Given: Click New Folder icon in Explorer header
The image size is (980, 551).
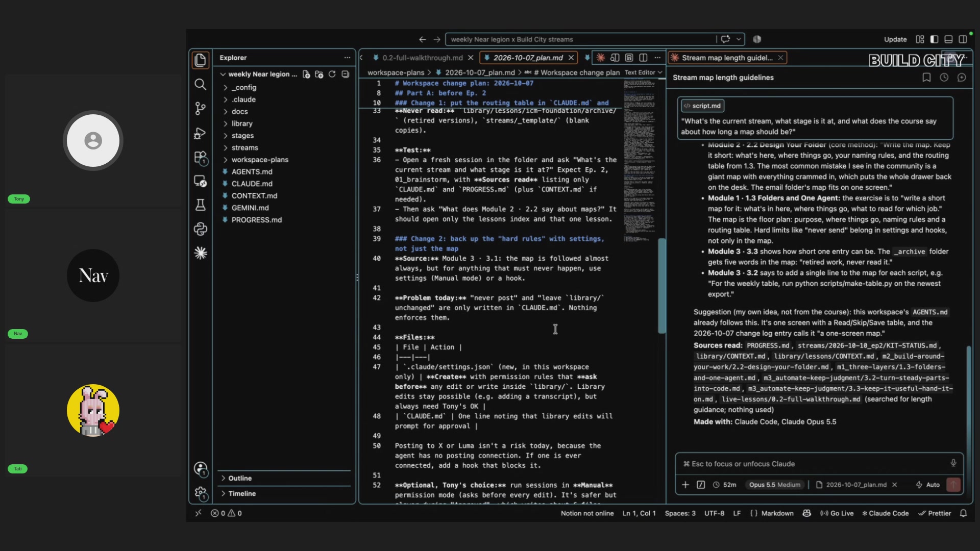Looking at the screenshot, I should click(x=319, y=74).
